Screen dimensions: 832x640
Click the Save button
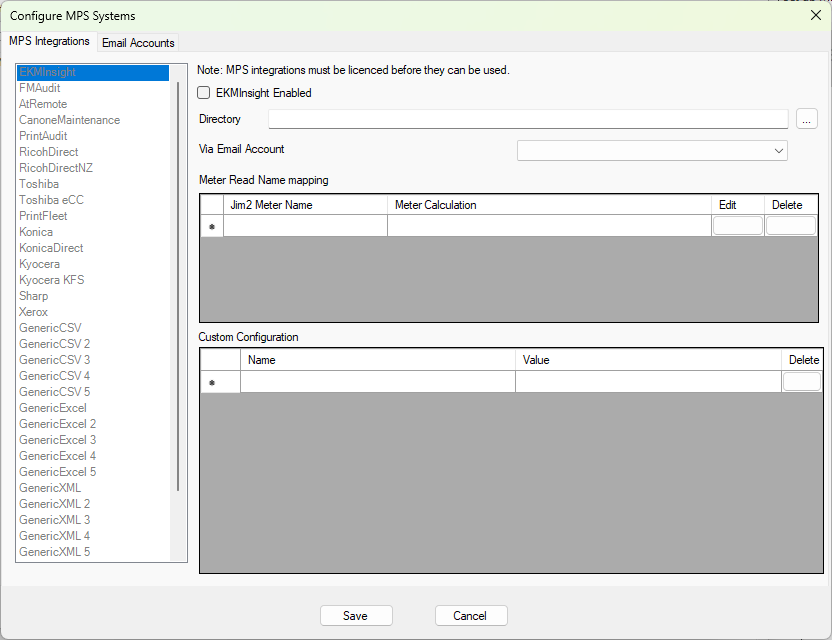click(x=356, y=616)
